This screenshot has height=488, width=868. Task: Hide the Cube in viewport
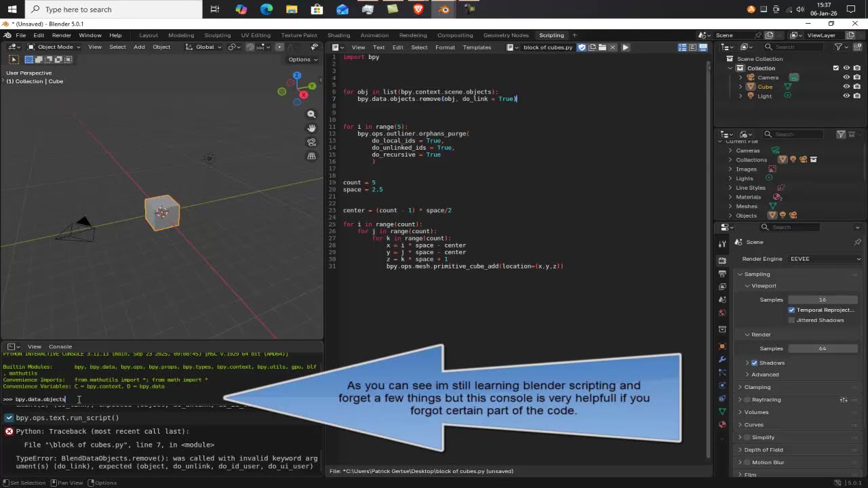(x=846, y=87)
